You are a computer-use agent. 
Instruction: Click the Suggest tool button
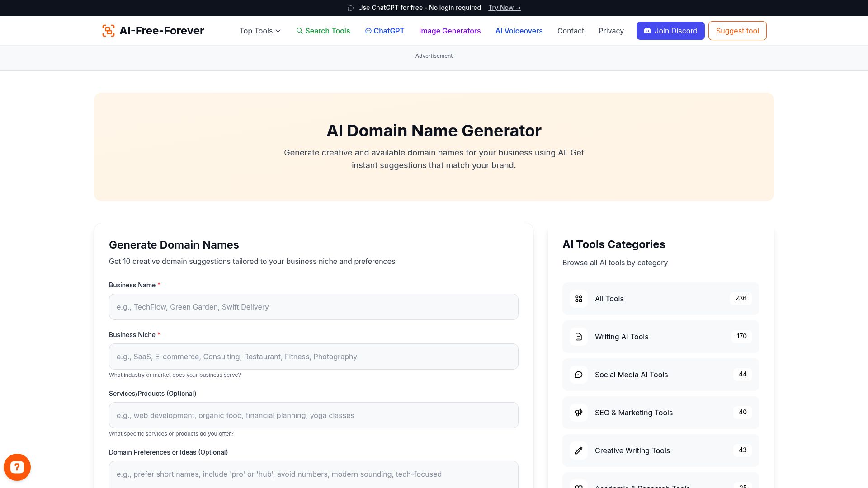click(x=737, y=31)
